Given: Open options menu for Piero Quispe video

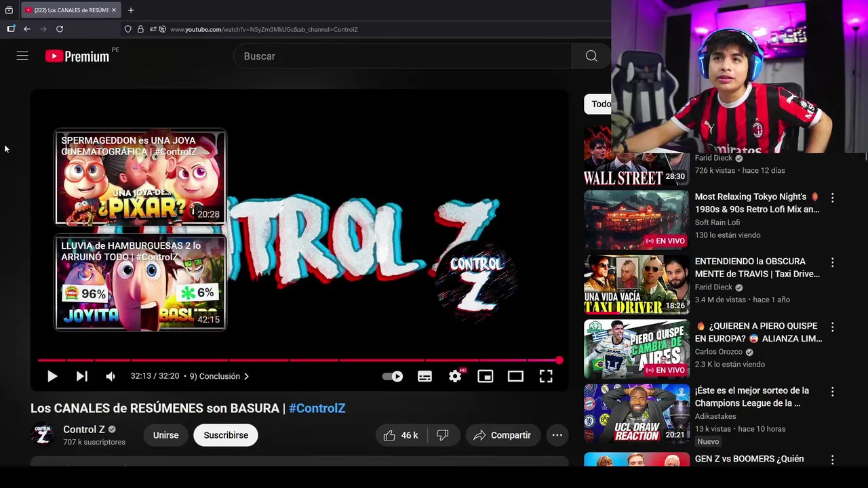Looking at the screenshot, I should pos(833,327).
